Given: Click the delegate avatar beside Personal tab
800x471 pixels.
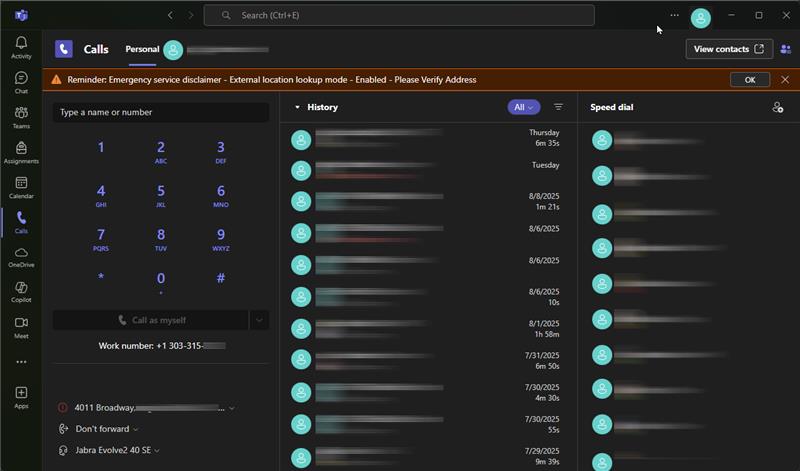Looking at the screenshot, I should pyautogui.click(x=173, y=50).
